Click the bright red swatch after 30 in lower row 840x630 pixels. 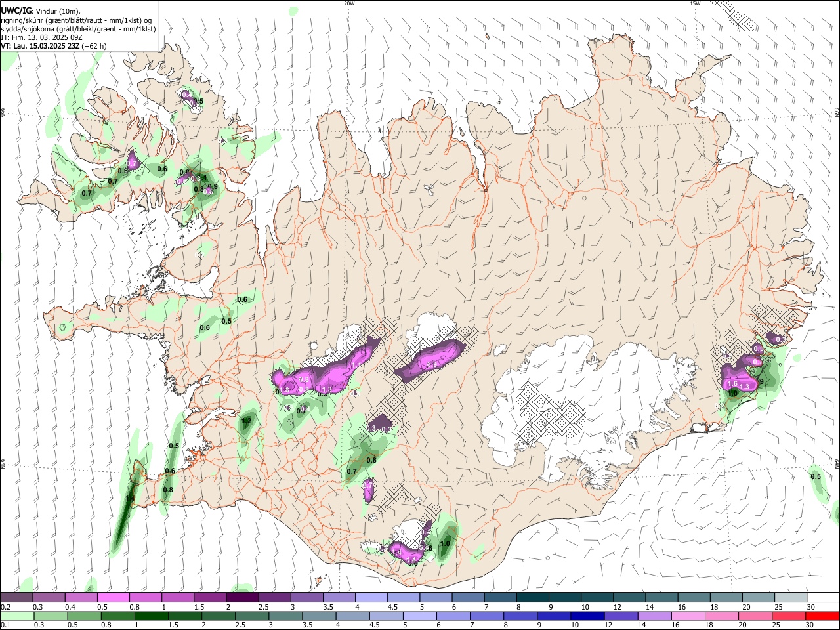(x=823, y=616)
